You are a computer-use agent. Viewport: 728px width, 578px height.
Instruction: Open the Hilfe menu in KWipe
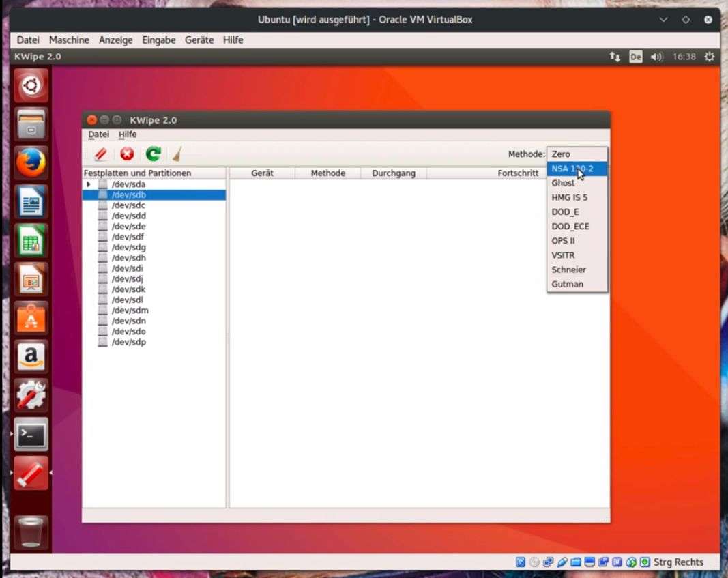point(128,134)
